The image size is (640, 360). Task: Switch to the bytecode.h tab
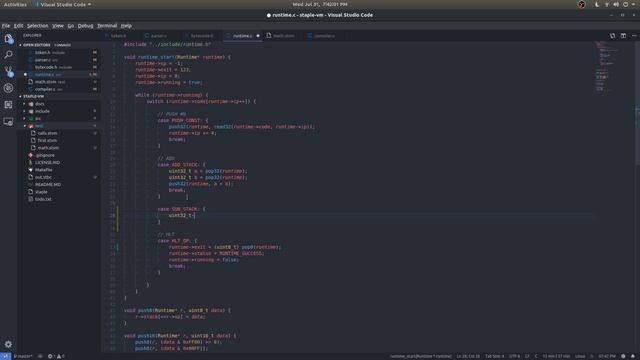click(x=202, y=36)
